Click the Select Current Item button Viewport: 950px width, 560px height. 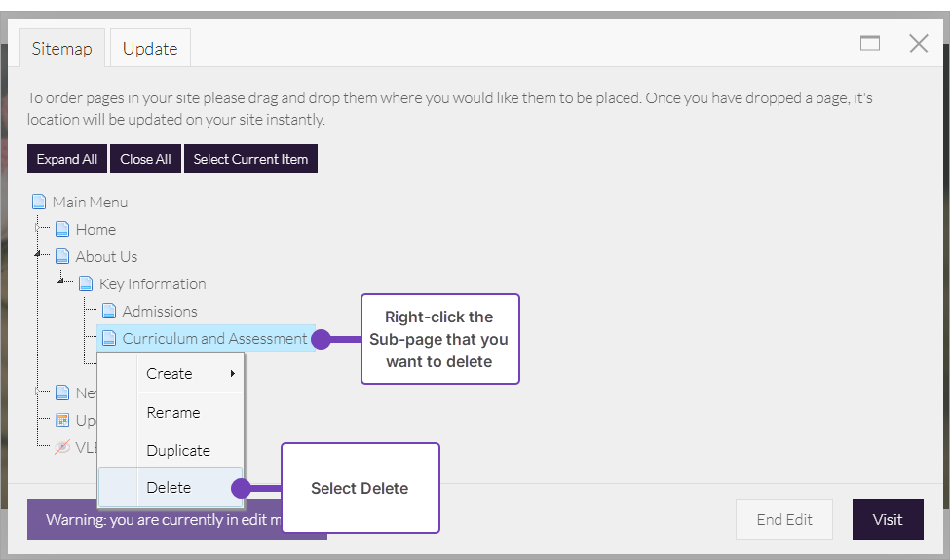250,160
